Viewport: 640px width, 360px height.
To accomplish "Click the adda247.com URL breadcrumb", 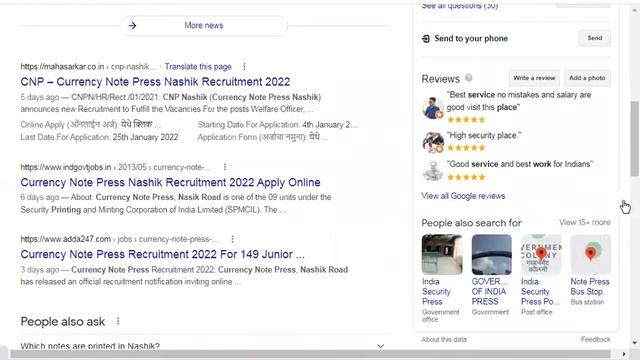I will pyautogui.click(x=119, y=239).
